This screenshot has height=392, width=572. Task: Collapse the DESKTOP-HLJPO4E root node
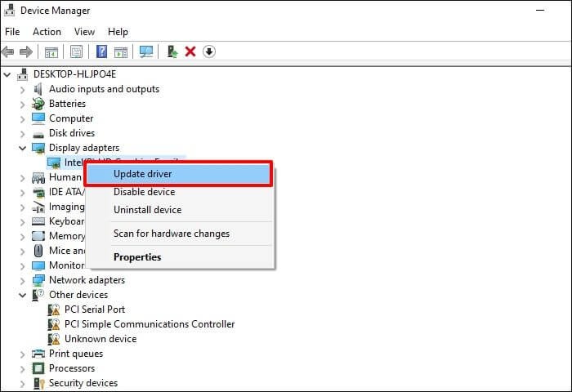pyautogui.click(x=7, y=75)
